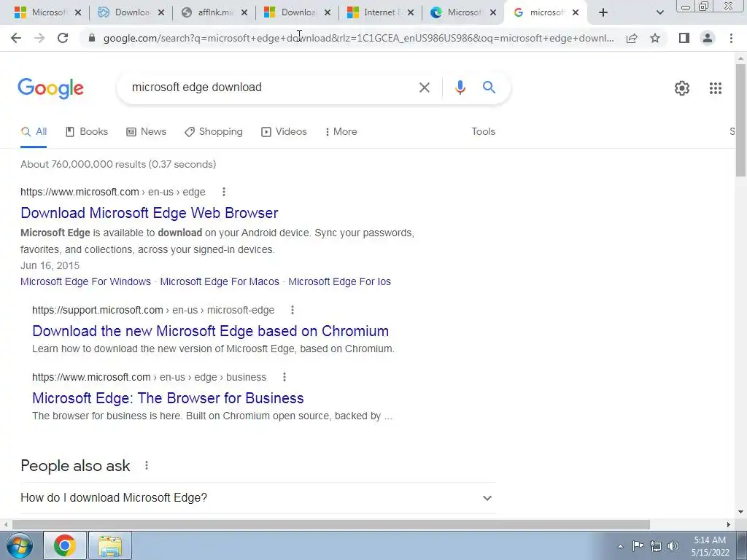The image size is (747, 560).
Task: Clear the search box text
Action: 424,87
